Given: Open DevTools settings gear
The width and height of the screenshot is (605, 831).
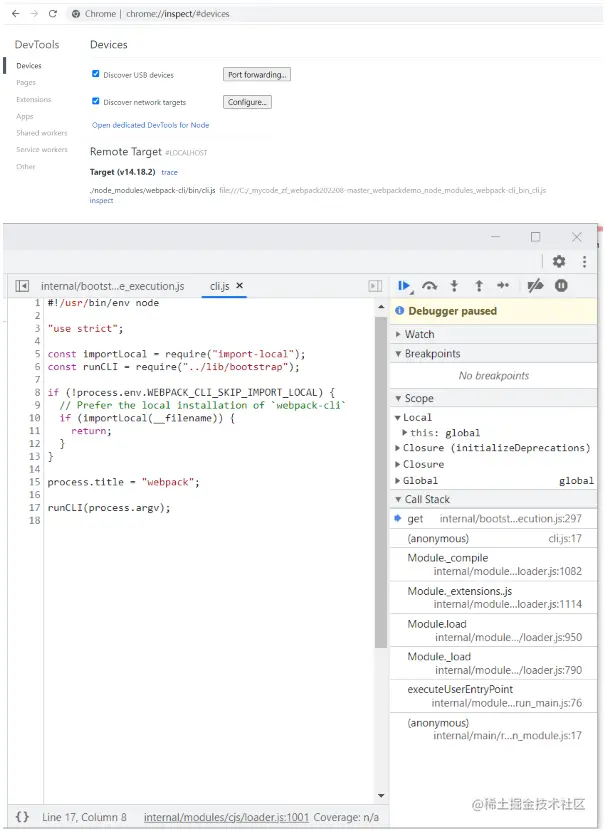Looking at the screenshot, I should pyautogui.click(x=559, y=261).
